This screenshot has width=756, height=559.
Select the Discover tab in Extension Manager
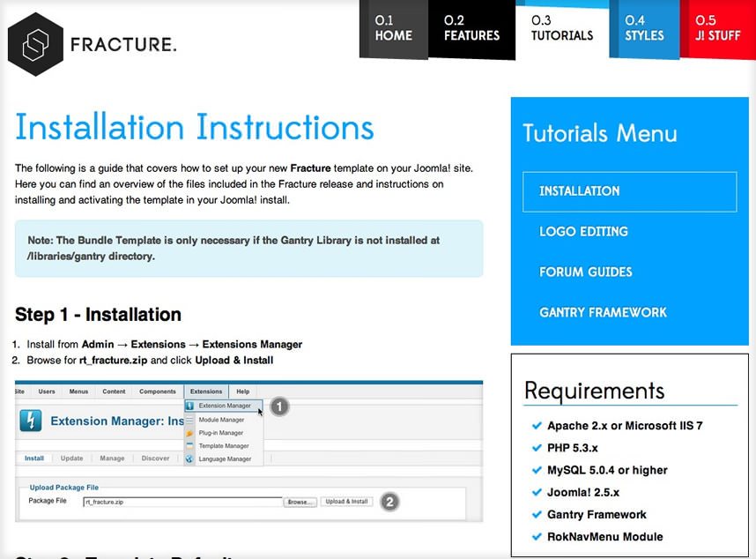click(155, 458)
